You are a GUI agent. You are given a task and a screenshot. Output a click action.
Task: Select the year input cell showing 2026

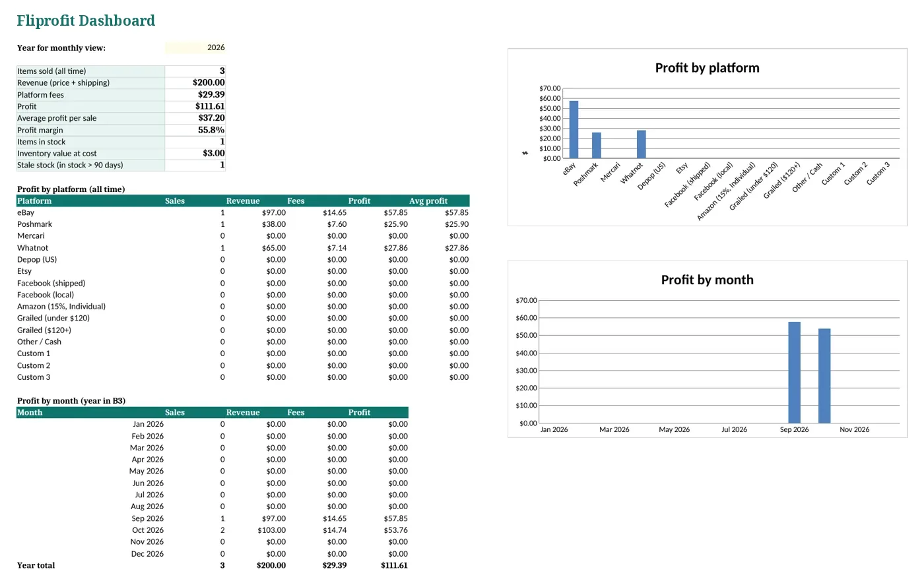195,47
